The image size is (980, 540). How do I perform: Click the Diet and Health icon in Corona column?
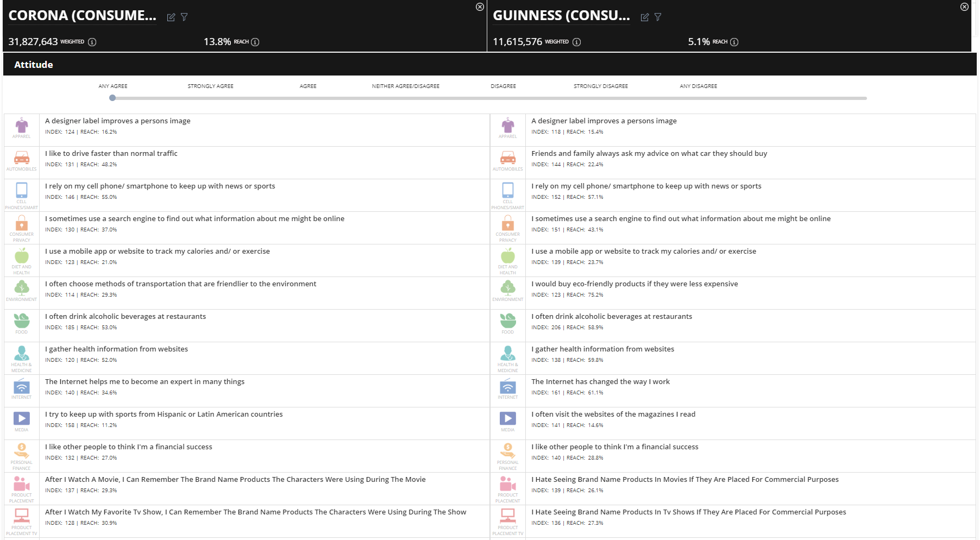[22, 255]
